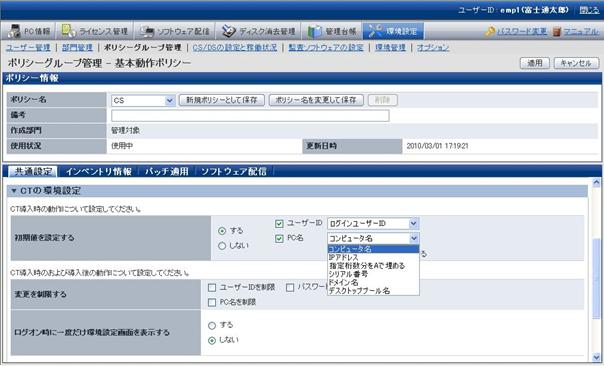Click the PC情報 computer icon
This screenshot has width=604, height=366.
pos(14,31)
